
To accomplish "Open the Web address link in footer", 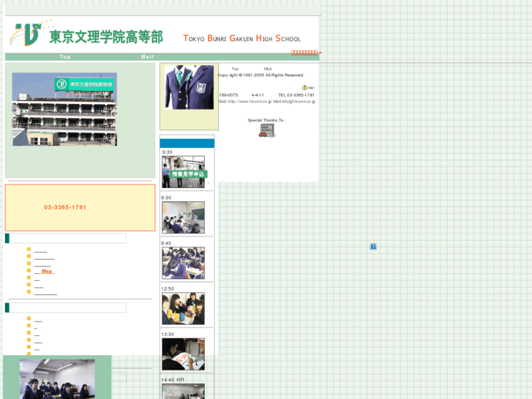I will pos(244,101).
